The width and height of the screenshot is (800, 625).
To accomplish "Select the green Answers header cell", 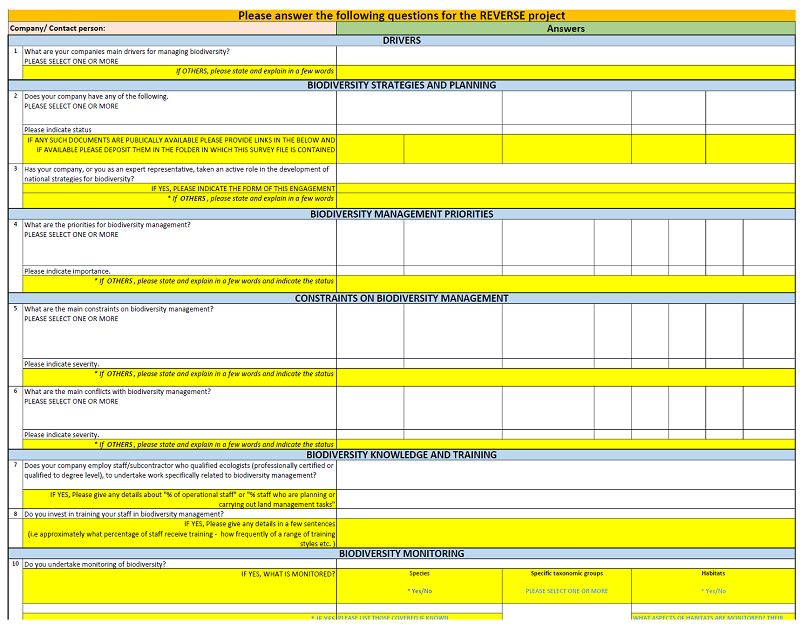I will coord(566,29).
